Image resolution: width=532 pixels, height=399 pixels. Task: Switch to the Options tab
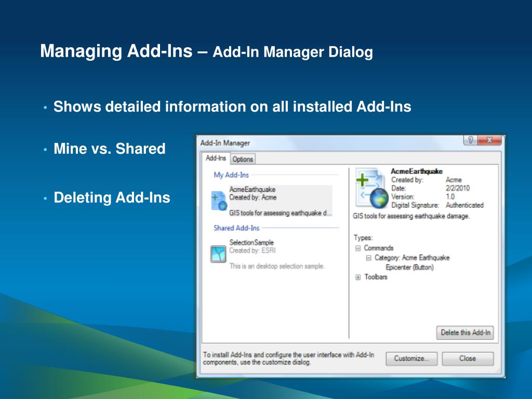243,159
